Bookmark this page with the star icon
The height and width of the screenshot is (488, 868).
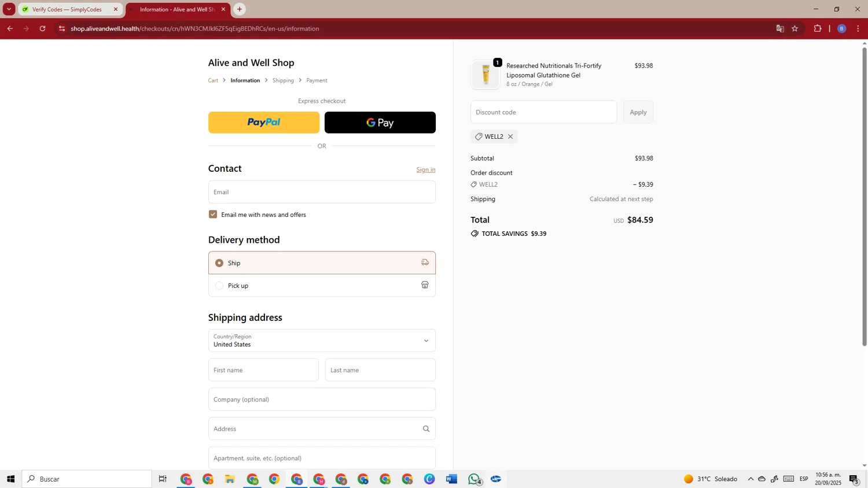click(795, 28)
